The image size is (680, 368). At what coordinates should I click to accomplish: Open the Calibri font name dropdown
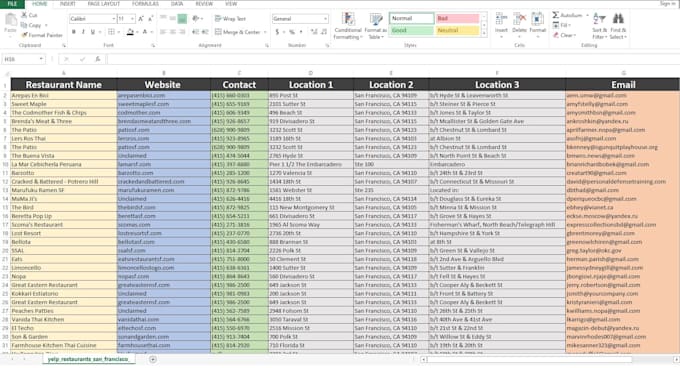pyautogui.click(x=114, y=19)
